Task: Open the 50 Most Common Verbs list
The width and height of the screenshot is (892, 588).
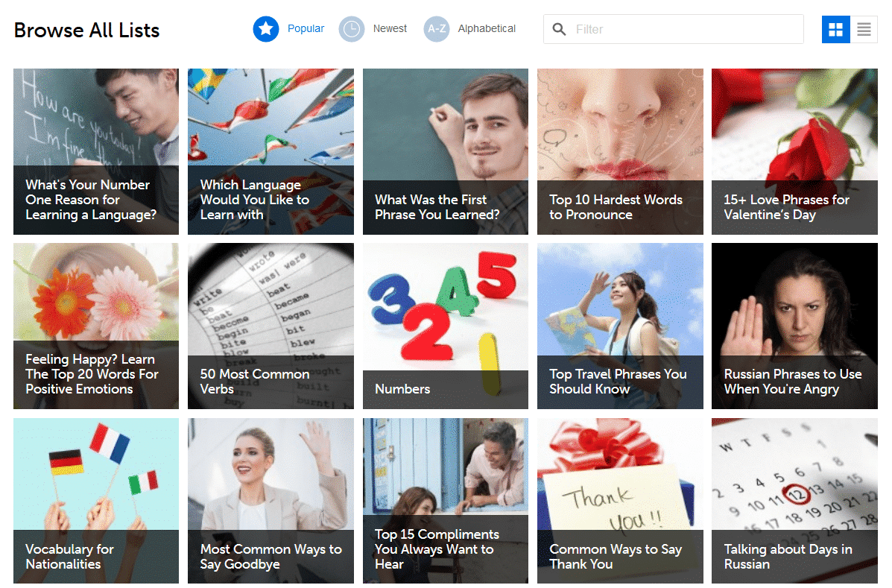Action: click(271, 326)
